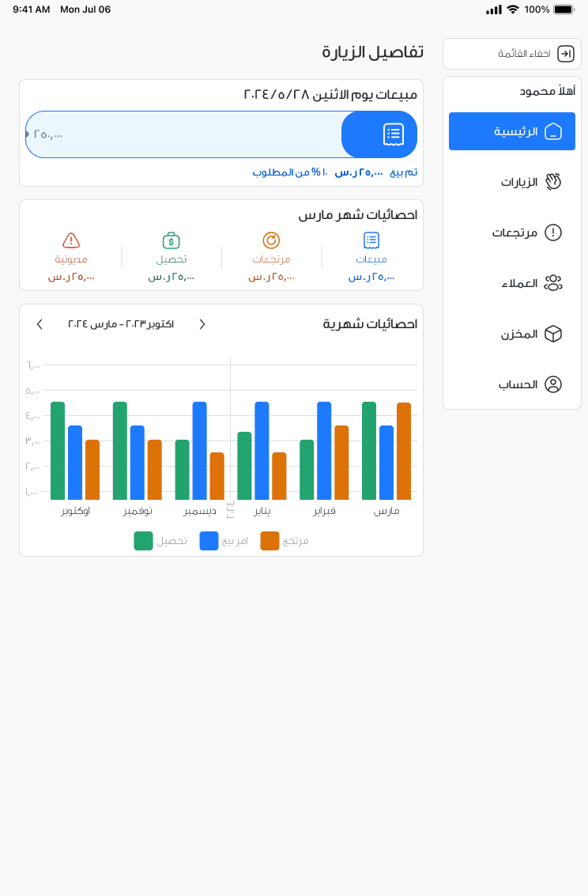Click the home icon beside الرئيسية

click(553, 132)
